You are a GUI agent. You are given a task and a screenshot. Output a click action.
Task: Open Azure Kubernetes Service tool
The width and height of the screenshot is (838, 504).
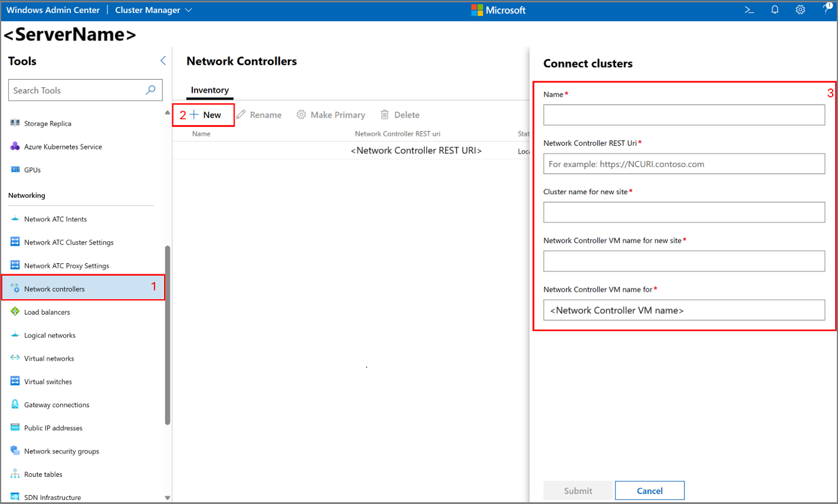click(x=63, y=147)
